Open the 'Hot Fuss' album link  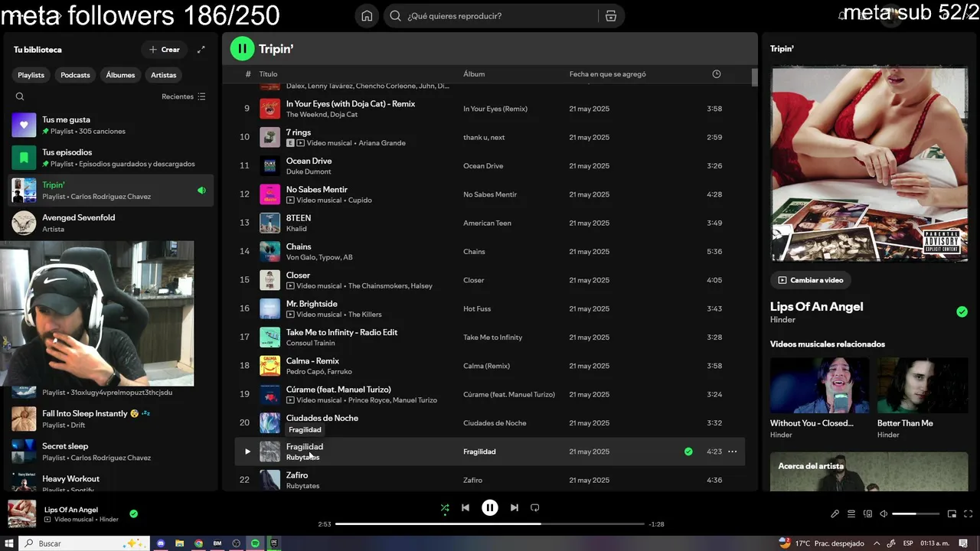tap(479, 308)
